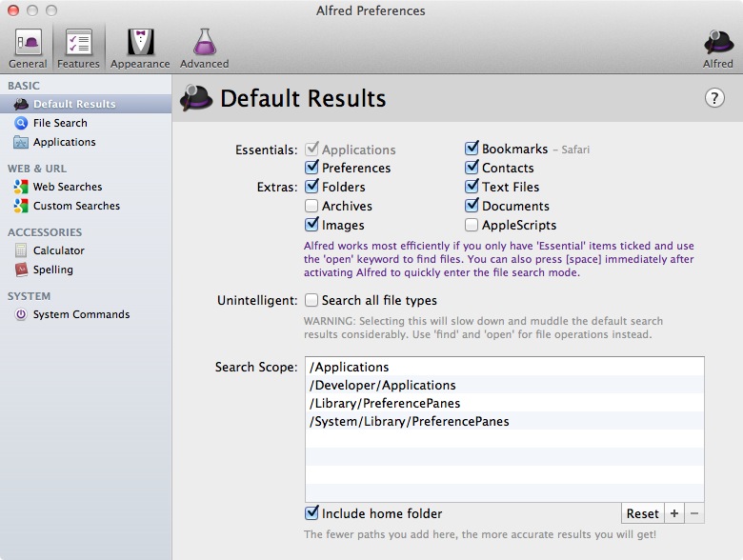Select the /Library/PreferencePanes scope path

[x=505, y=403]
